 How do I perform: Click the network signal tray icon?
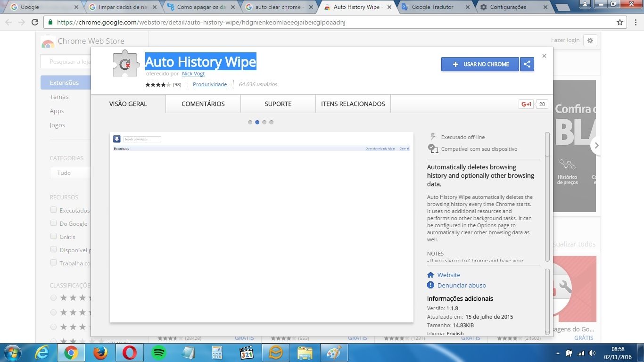click(x=581, y=353)
